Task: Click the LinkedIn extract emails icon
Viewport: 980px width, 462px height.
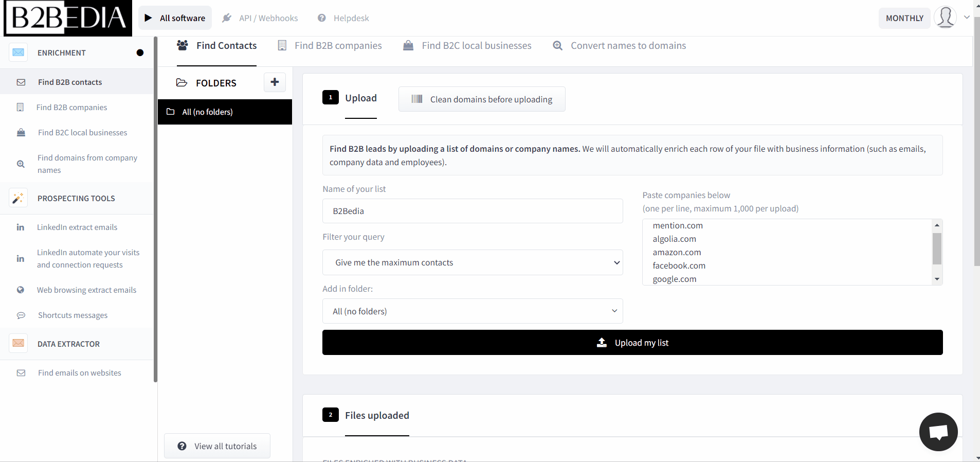Action: coord(21,227)
